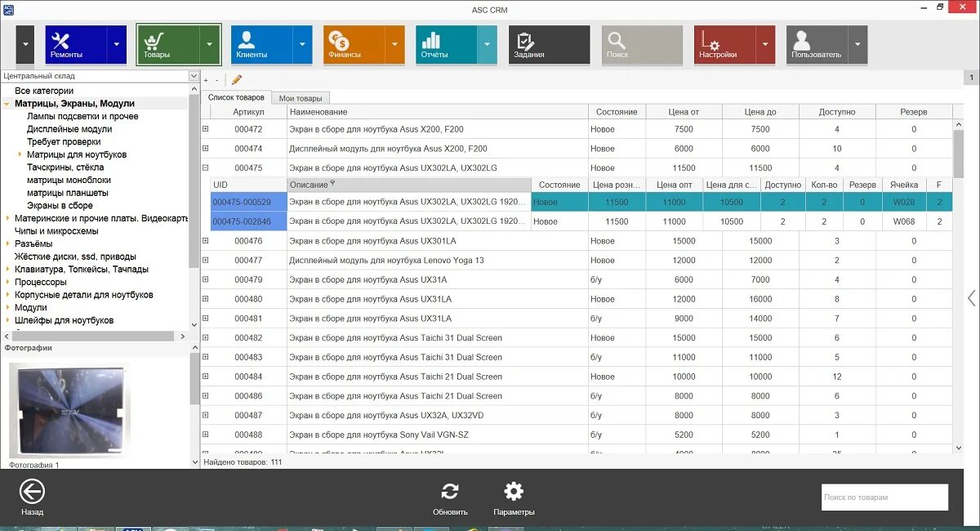Expand Матрицы для ноутбуков subcategory
This screenshot has height=531, width=980.
pos(20,154)
